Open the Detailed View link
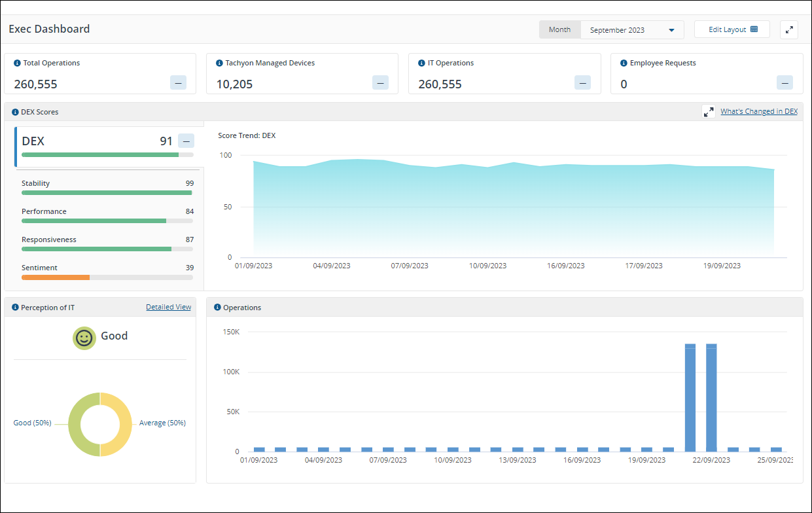812x513 pixels. (168, 307)
